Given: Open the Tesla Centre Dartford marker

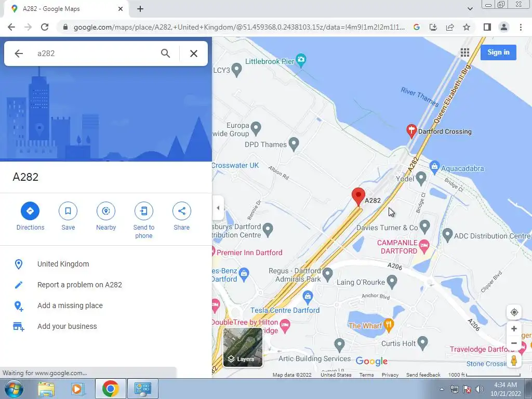Looking at the screenshot, I should (x=308, y=297).
